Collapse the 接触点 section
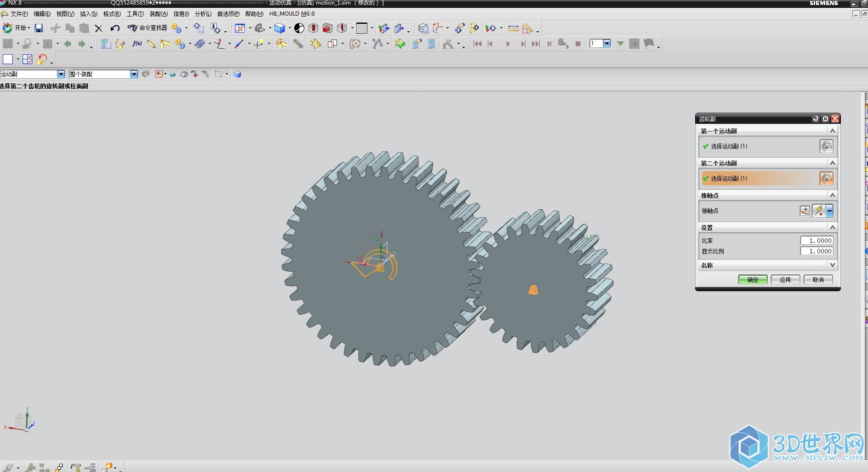The width and height of the screenshot is (868, 472). coord(832,196)
